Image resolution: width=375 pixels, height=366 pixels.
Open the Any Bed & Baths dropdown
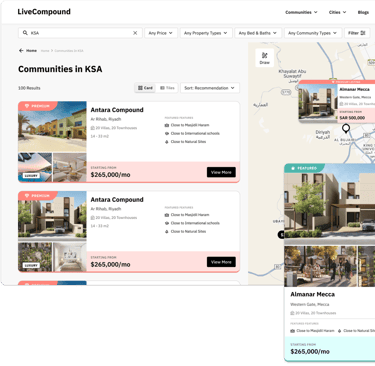(258, 33)
